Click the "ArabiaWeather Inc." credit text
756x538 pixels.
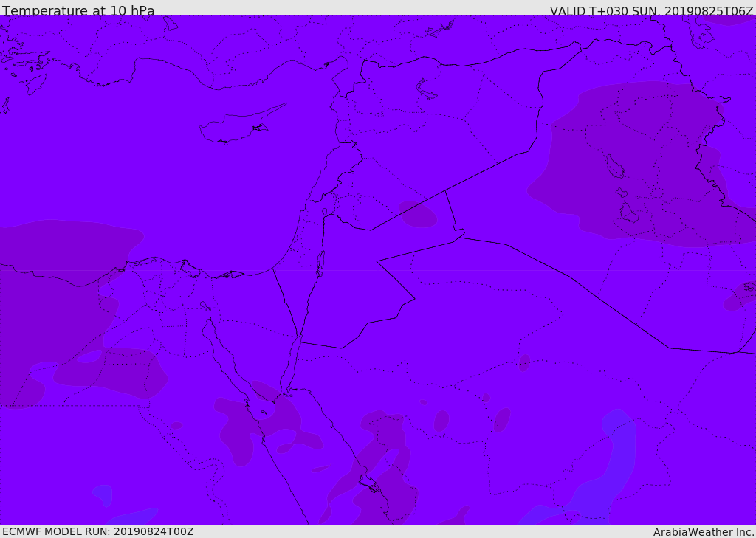703,532
